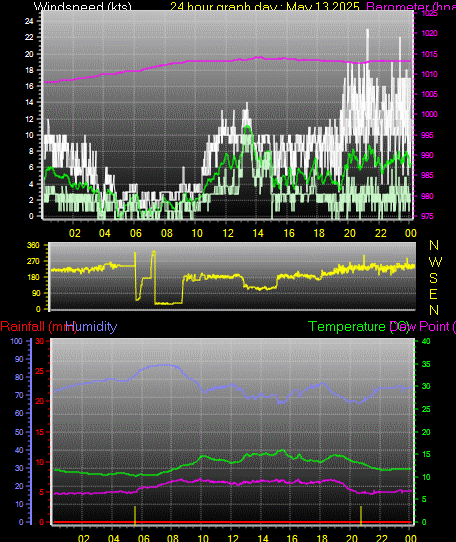Click the red Rainfall (mm) label
Screen dimensions: 456x542
[39, 327]
